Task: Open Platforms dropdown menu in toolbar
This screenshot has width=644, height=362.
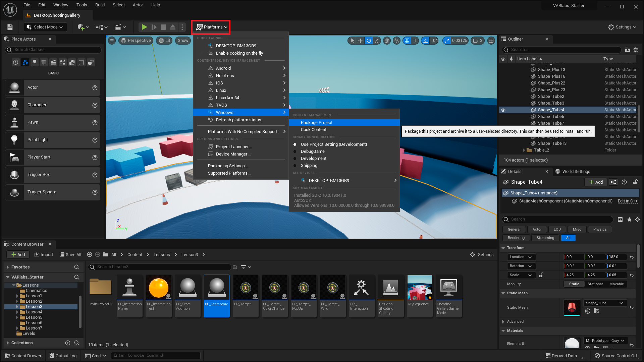Action: tap(212, 27)
